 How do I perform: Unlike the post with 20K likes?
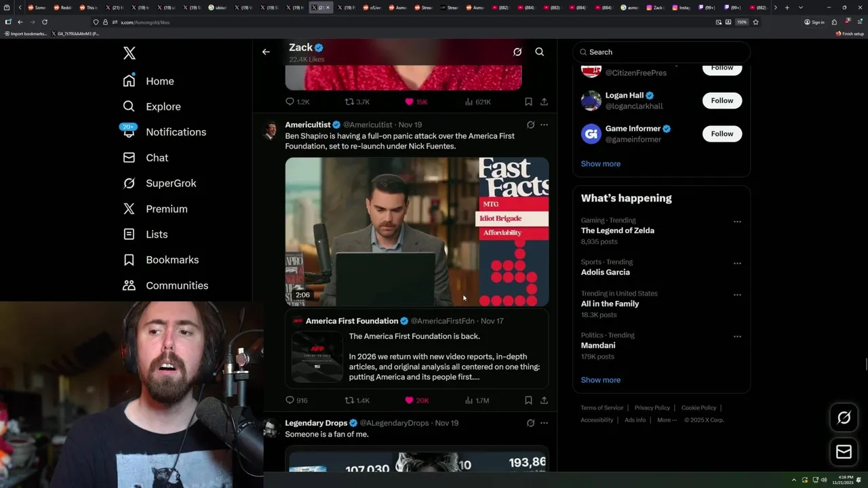click(x=416, y=401)
